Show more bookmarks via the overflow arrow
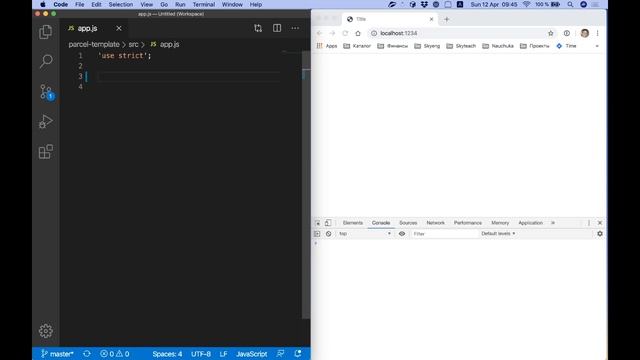Image resolution: width=640 pixels, height=360 pixels. pyautogui.click(x=597, y=46)
